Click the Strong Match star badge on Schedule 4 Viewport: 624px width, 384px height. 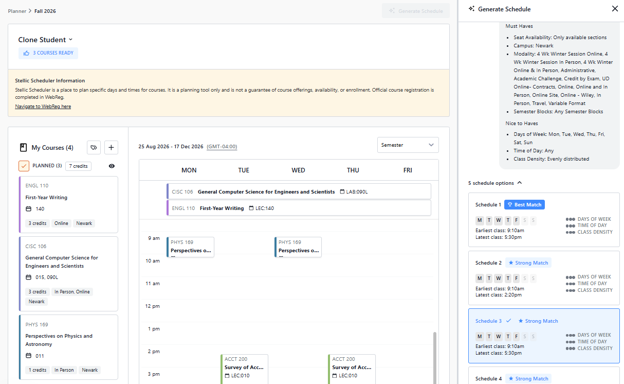tap(528, 378)
